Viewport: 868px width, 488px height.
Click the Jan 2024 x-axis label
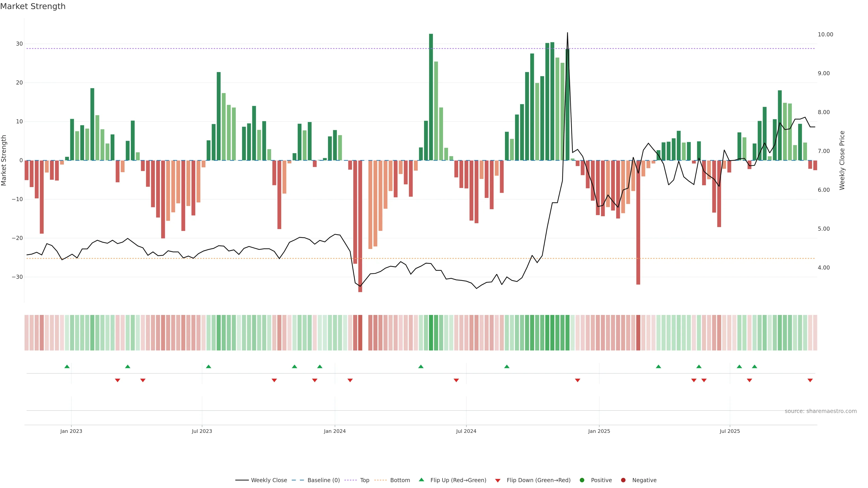click(x=335, y=431)
